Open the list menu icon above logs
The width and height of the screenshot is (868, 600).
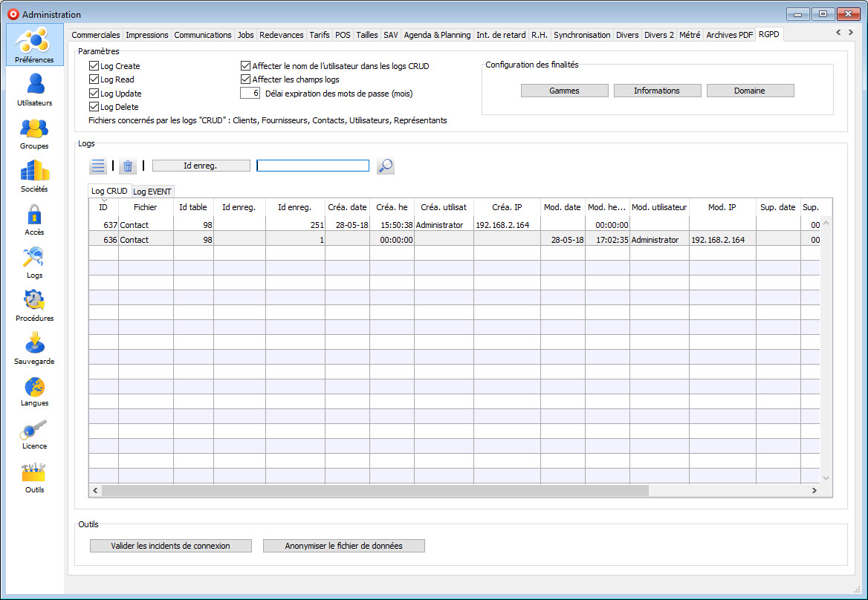[98, 166]
